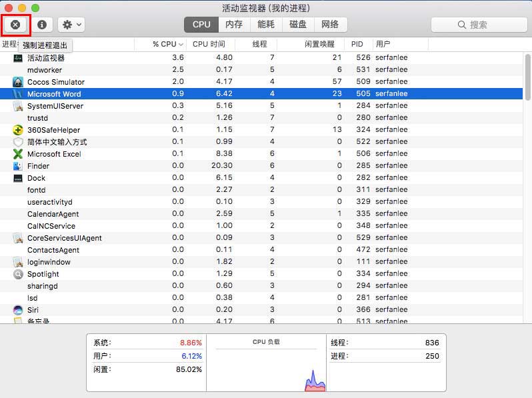Viewport: 532px width, 398px height.
Task: Click the 用户 6.12% value
Action: [191, 356]
